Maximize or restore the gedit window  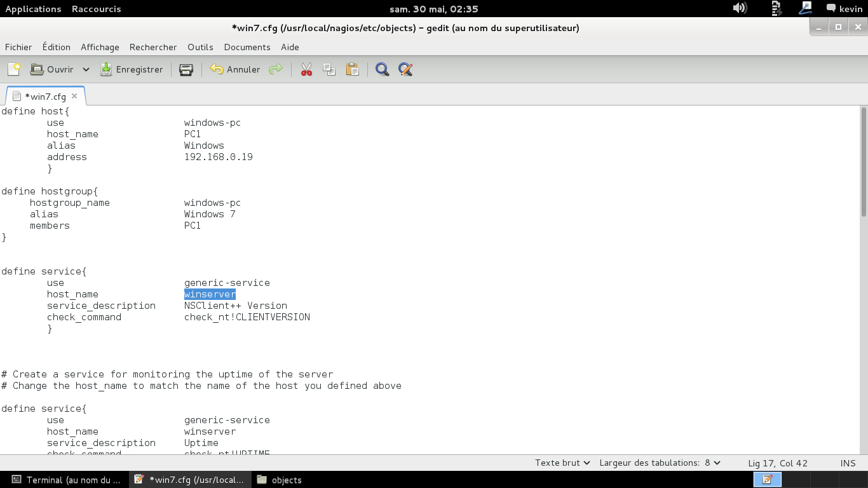click(x=839, y=27)
